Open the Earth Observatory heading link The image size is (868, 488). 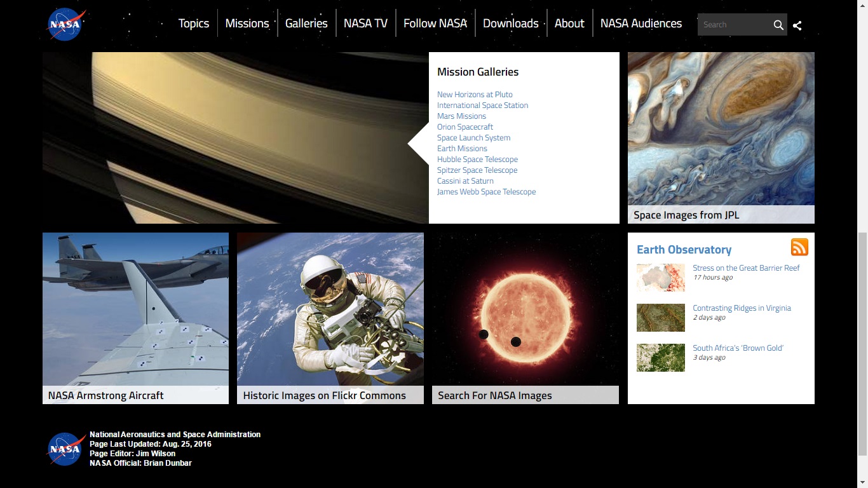click(x=684, y=250)
